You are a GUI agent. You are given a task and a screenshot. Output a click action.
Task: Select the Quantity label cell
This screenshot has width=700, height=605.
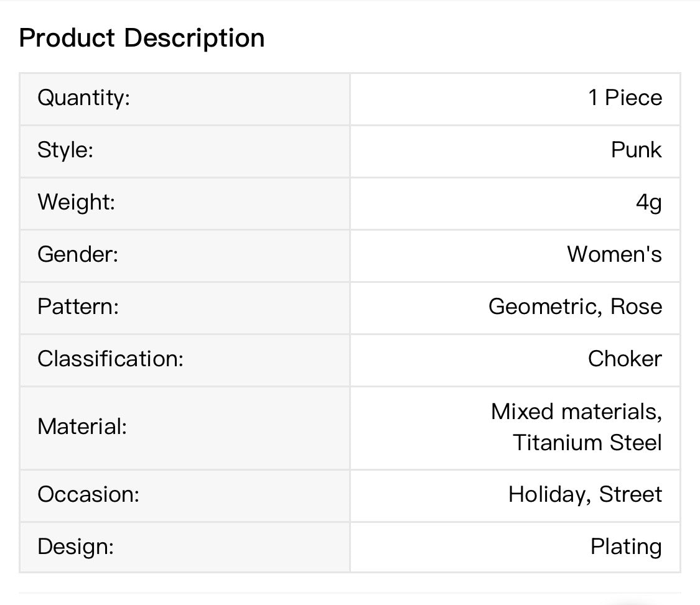click(x=185, y=99)
